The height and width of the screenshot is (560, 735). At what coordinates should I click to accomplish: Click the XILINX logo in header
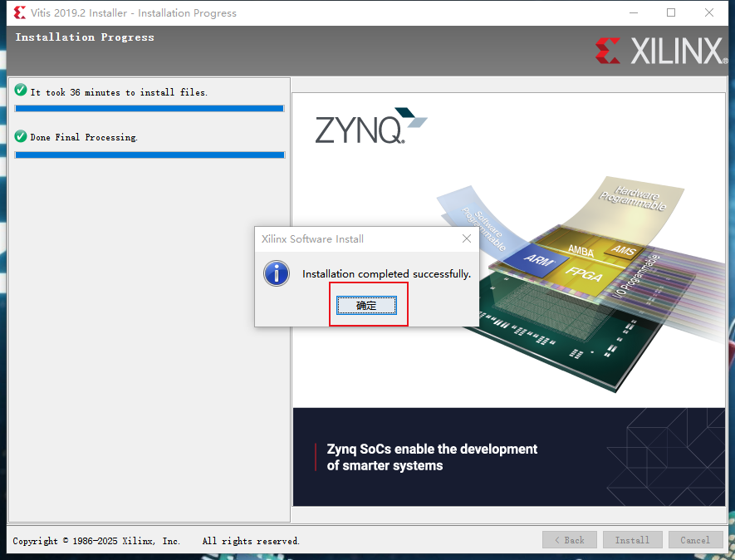(x=661, y=51)
